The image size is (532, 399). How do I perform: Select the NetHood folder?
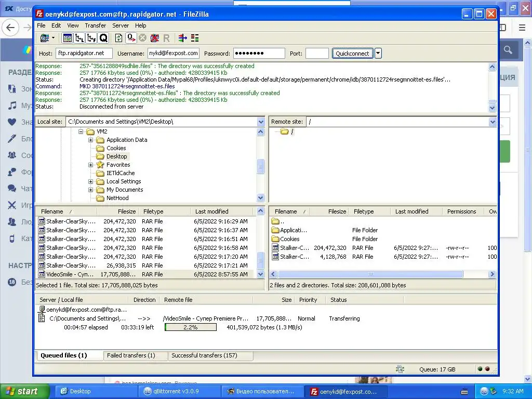(x=117, y=198)
